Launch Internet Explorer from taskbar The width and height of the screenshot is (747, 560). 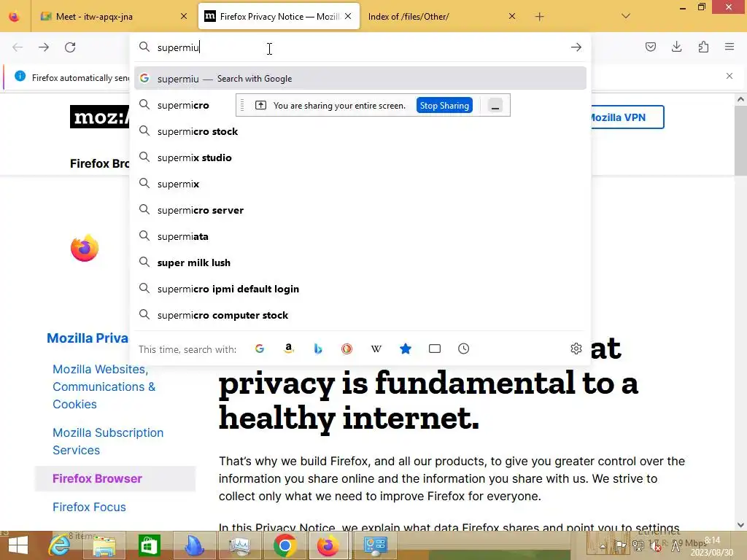coord(60,545)
